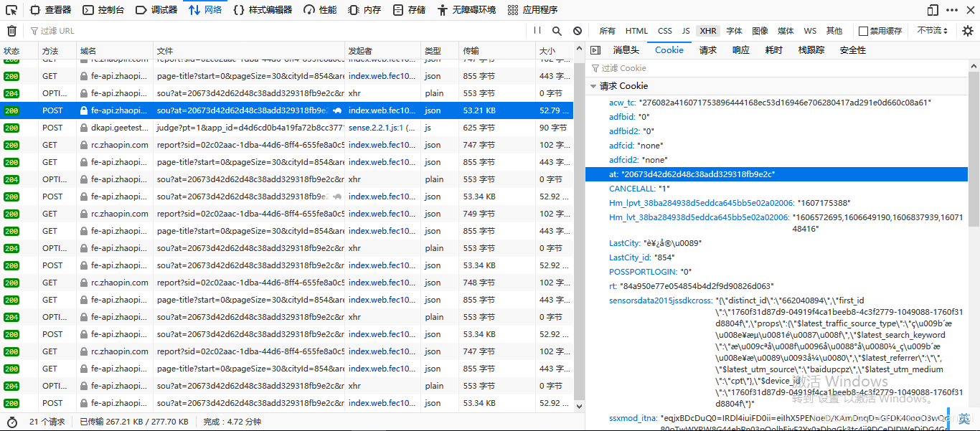Select the sensorsdata2015jssdkcross cookie name
Viewport: 980px width, 431px height.
click(661, 300)
